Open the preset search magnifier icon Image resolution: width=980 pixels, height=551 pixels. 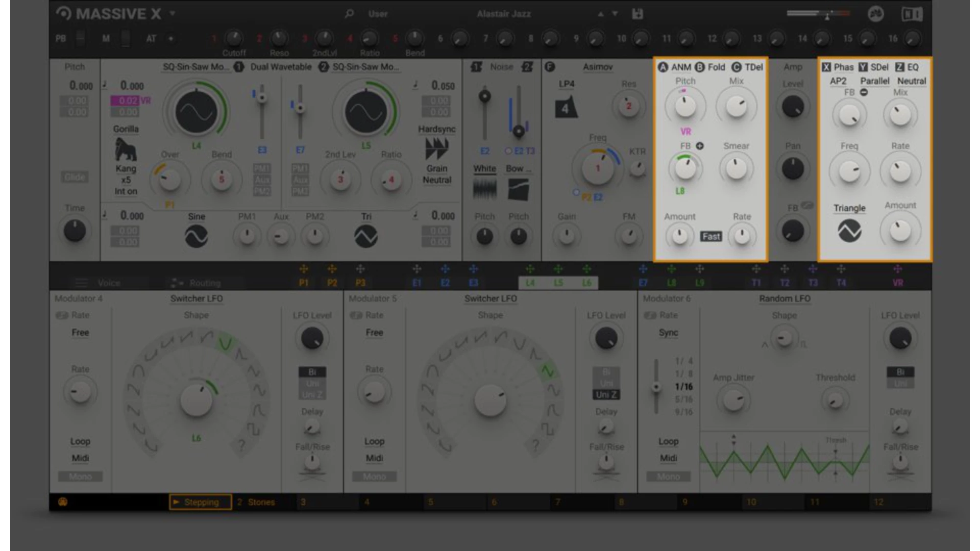tap(349, 14)
